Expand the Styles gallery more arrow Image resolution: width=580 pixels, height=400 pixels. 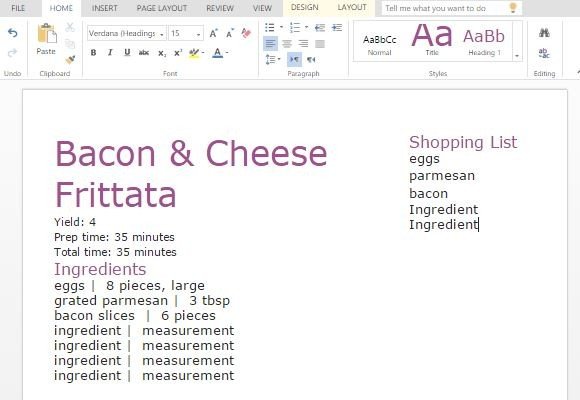(517, 56)
